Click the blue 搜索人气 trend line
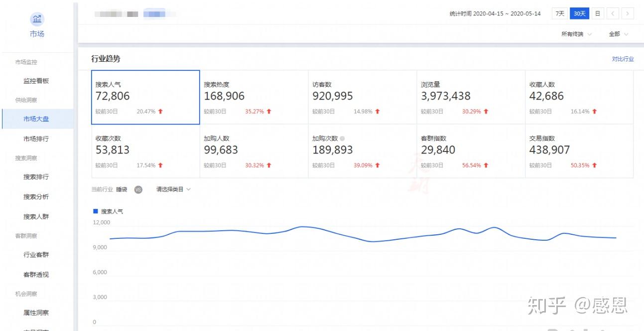Viewport: 644px width, 331px height. coord(363,235)
